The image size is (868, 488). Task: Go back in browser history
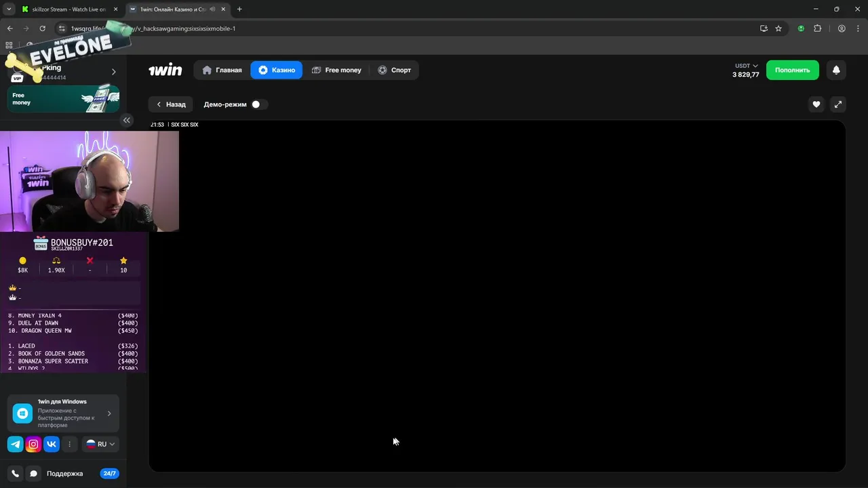point(9,28)
